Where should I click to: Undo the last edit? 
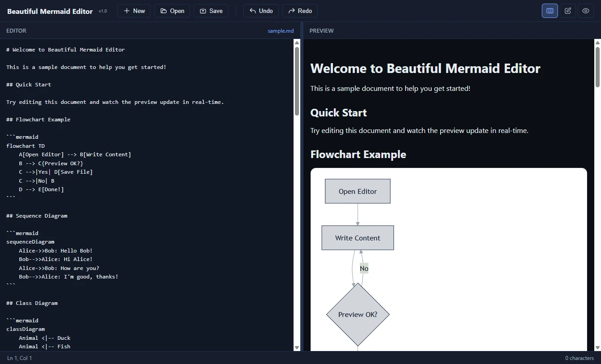(x=261, y=11)
